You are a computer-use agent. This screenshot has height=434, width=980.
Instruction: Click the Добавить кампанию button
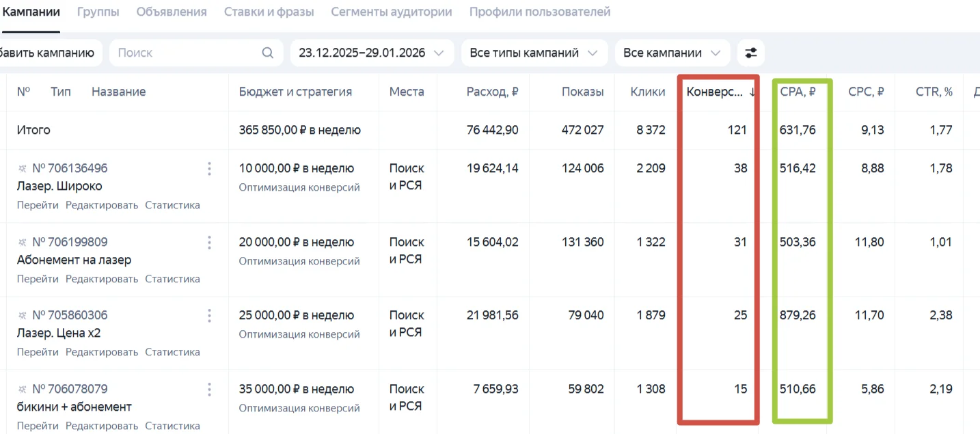click(x=48, y=53)
